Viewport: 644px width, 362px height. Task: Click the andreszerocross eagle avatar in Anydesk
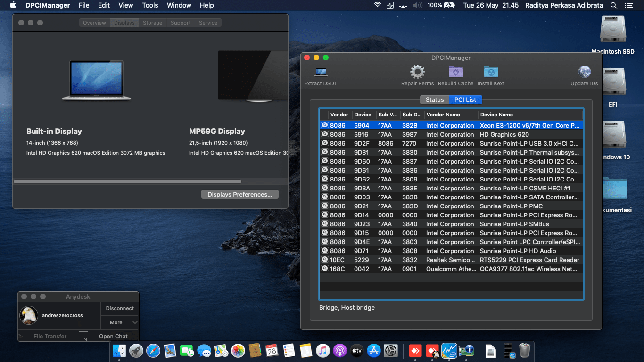29,315
